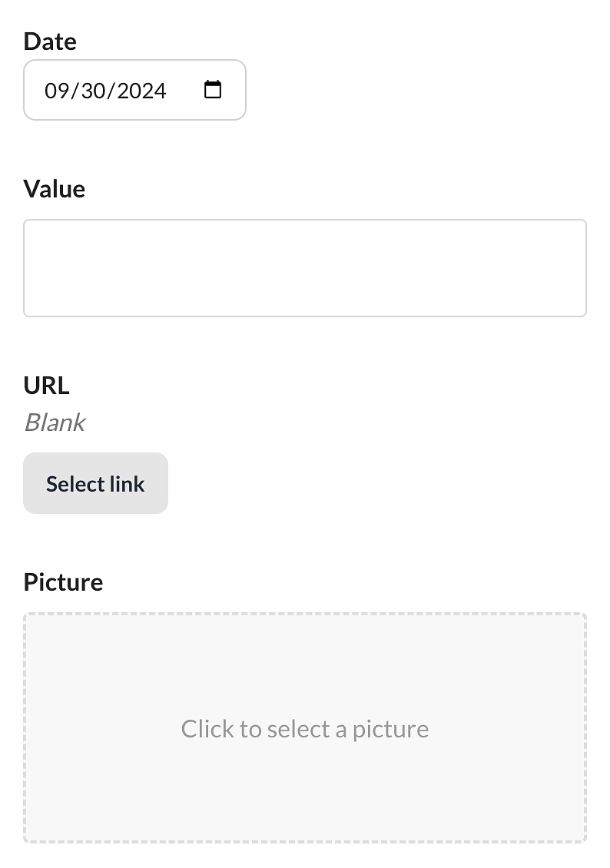Screen dimensions: 610x868
Task: Choose a URL with Select link
Action: point(95,483)
